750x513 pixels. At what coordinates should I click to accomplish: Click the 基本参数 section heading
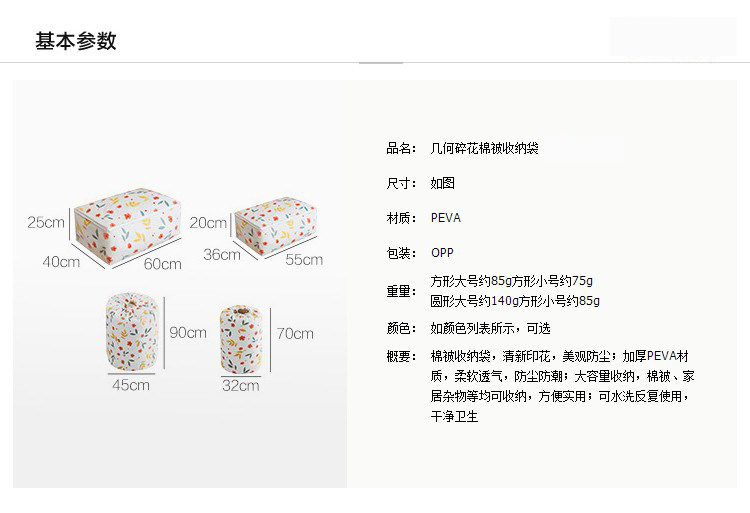76,41
